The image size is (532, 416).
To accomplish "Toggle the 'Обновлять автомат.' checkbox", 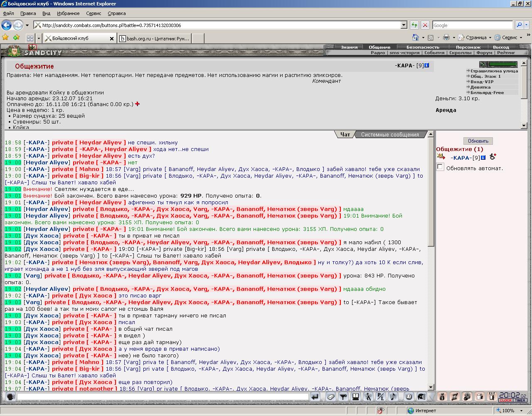I will click(x=440, y=167).
